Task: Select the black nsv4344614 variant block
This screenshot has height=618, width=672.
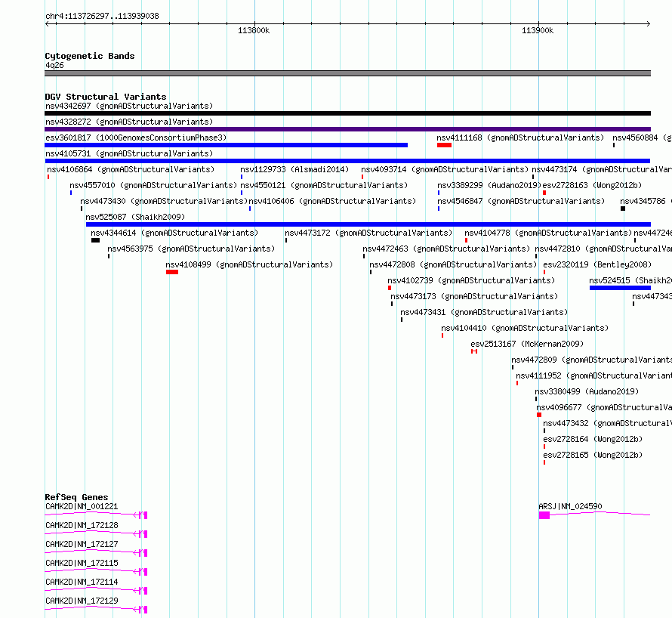Action: click(x=96, y=240)
